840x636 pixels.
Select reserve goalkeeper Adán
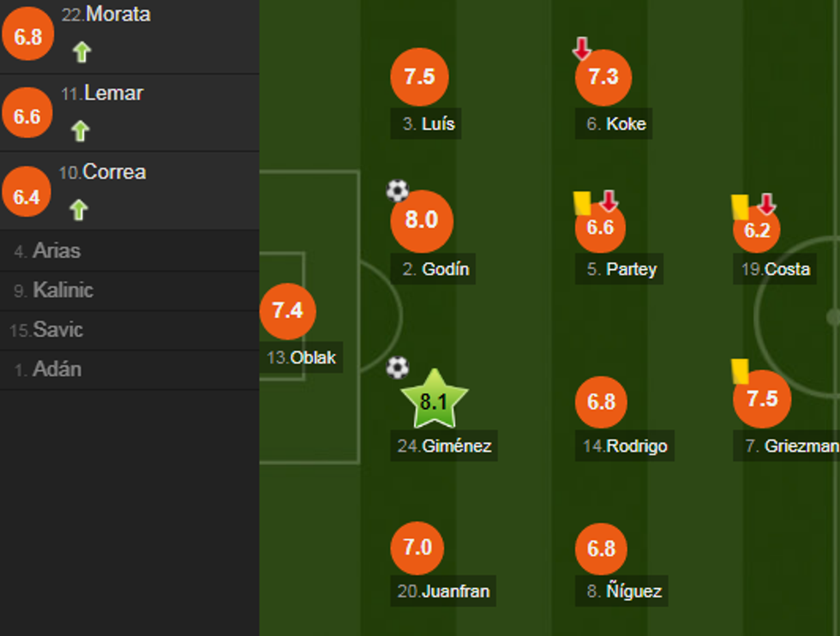[57, 369]
